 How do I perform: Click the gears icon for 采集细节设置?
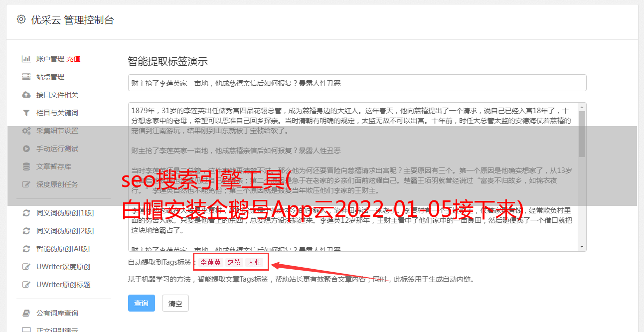pos(26,131)
